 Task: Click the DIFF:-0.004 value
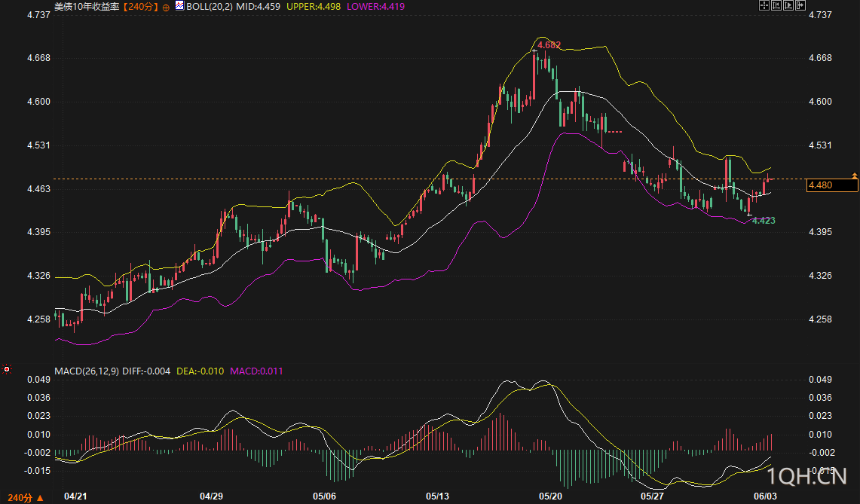pyautogui.click(x=146, y=371)
